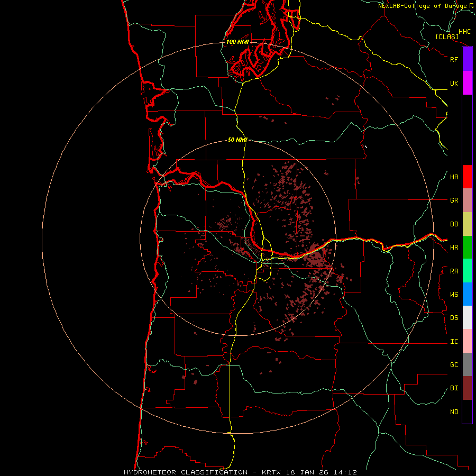
Task: Select the gray GC legend swatch
Action: tap(467, 364)
